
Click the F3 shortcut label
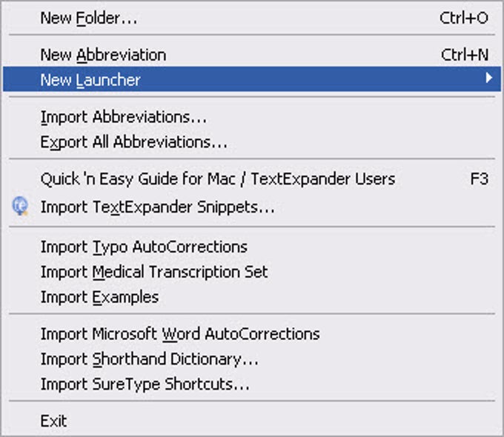click(480, 179)
